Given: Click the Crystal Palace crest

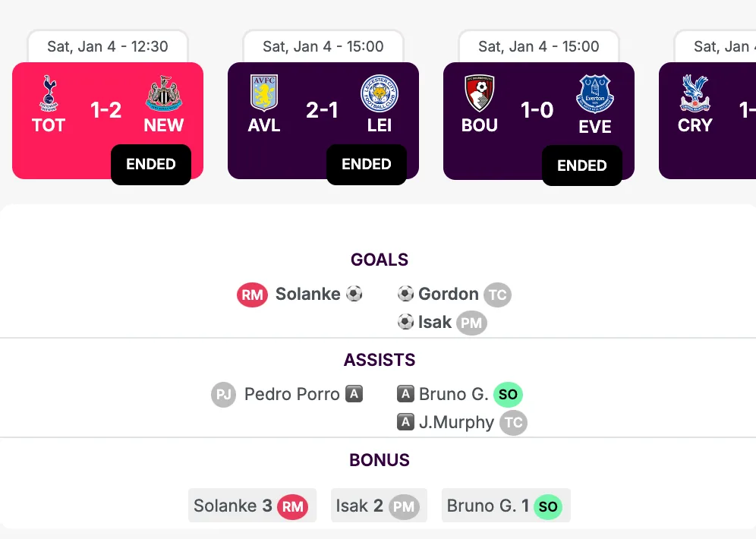Looking at the screenshot, I should [695, 93].
